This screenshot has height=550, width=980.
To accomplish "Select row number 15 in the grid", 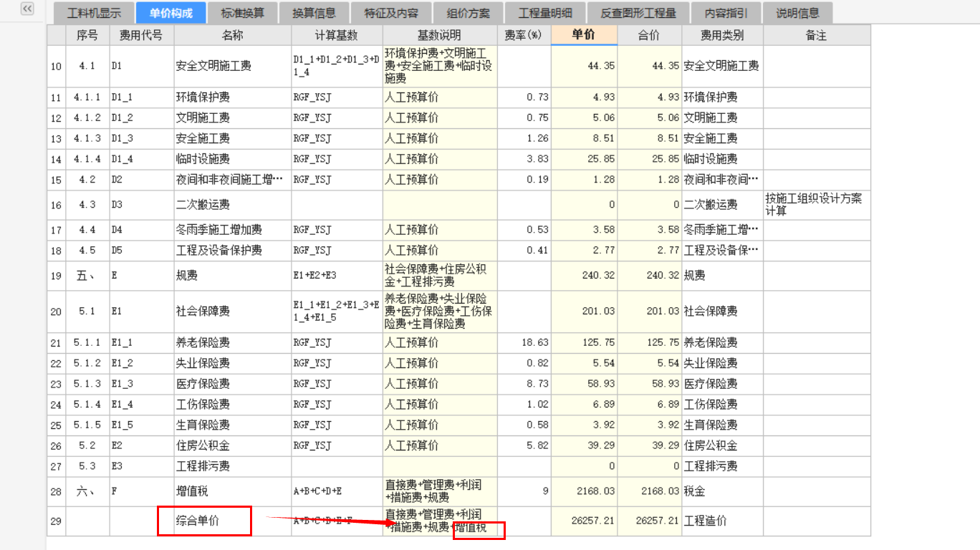I will [x=57, y=180].
